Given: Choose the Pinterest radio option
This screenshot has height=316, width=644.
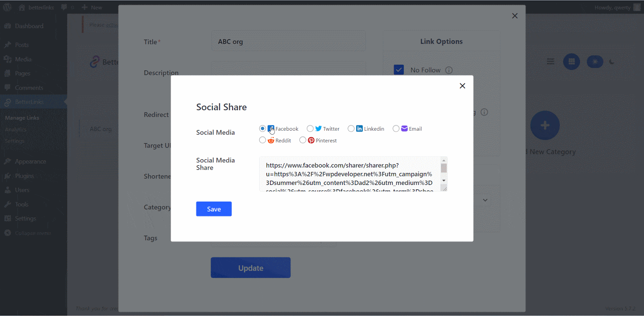Looking at the screenshot, I should tap(303, 140).
